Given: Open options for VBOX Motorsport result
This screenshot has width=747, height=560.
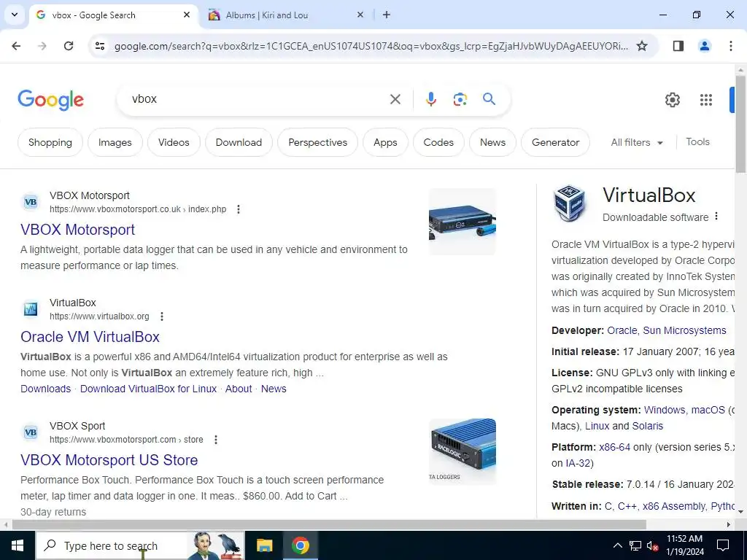Looking at the screenshot, I should [239, 209].
